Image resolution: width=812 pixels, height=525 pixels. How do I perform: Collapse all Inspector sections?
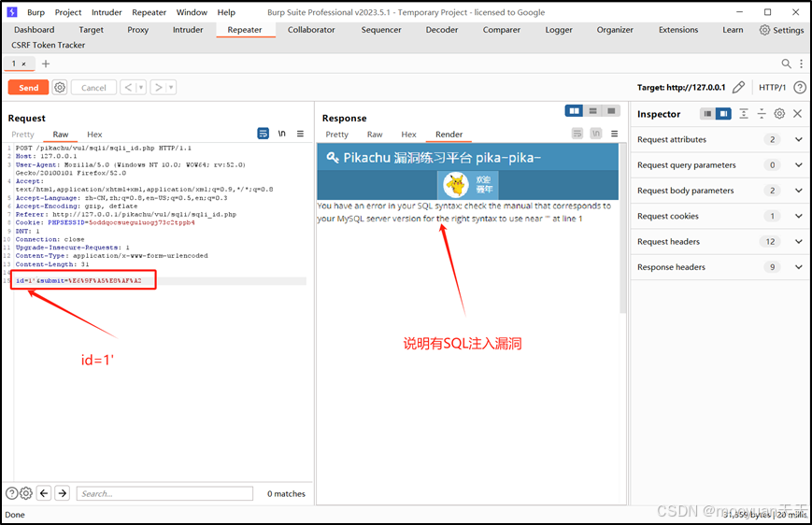[762, 114]
